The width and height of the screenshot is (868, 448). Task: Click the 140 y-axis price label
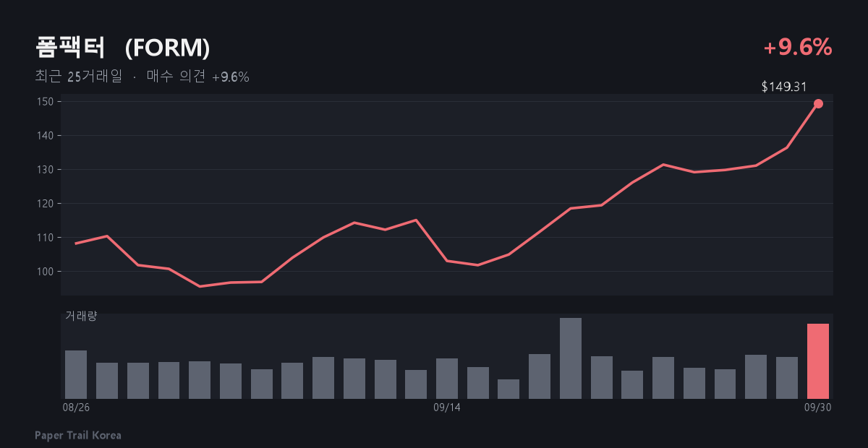45,136
